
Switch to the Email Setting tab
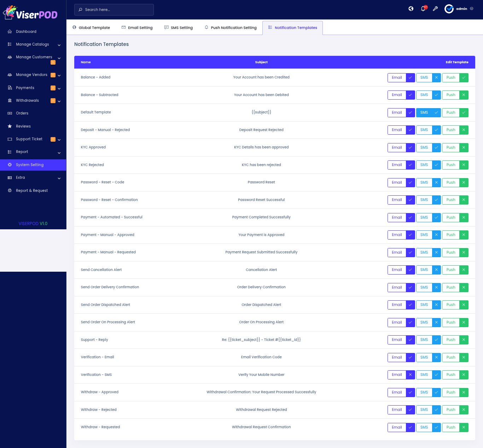pos(137,28)
